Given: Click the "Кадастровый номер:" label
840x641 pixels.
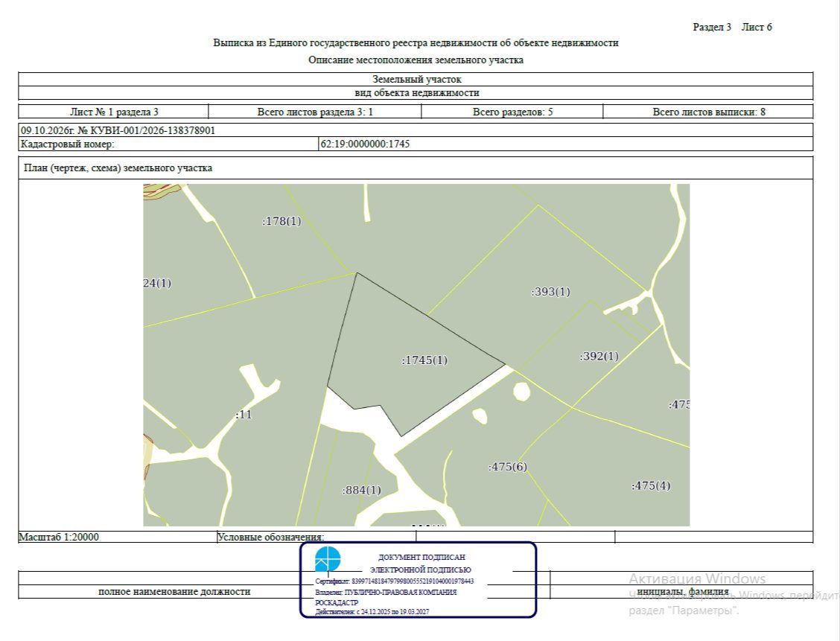Looking at the screenshot, I should [68, 144].
